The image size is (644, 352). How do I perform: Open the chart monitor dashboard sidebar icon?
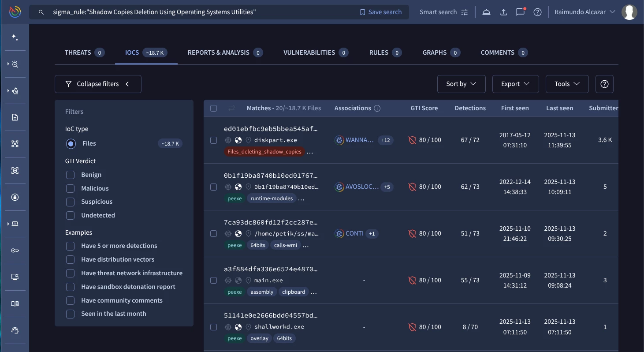point(15,224)
